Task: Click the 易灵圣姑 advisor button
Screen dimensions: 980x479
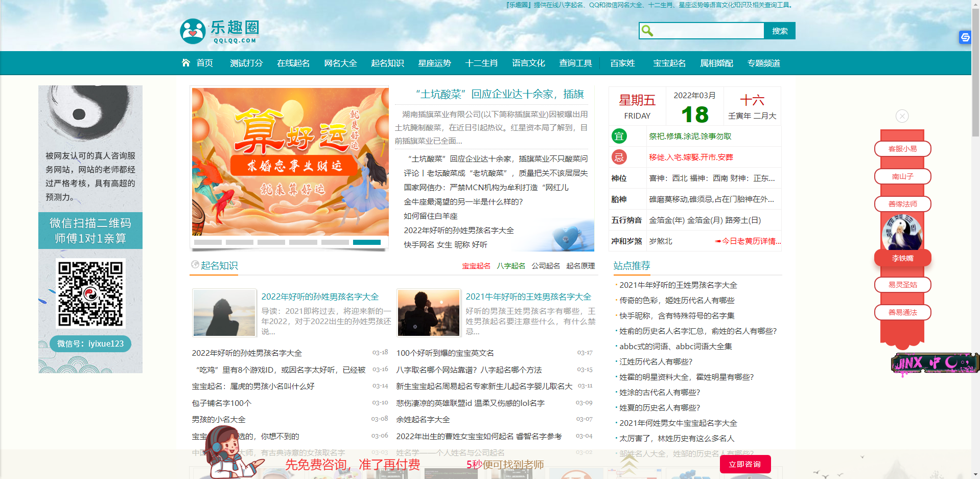Action: (902, 285)
